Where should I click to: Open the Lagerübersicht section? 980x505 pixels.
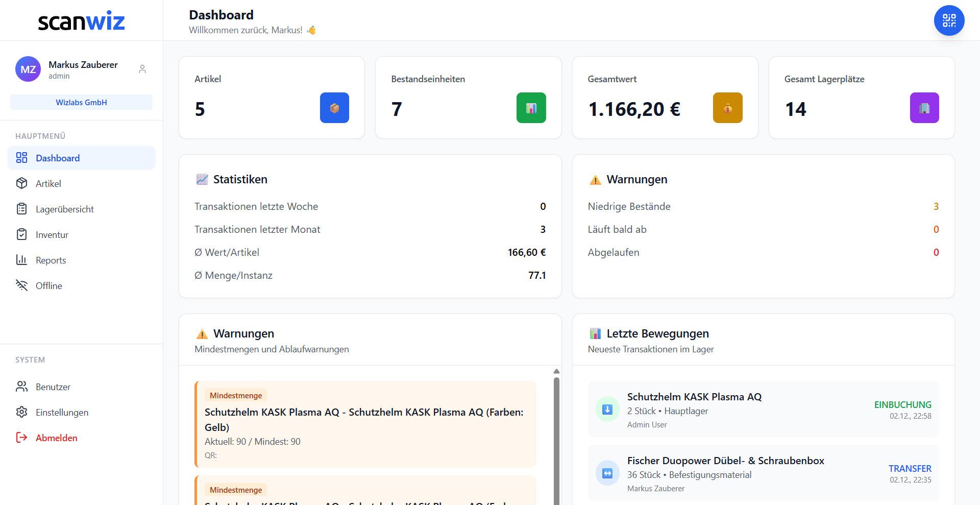click(64, 209)
